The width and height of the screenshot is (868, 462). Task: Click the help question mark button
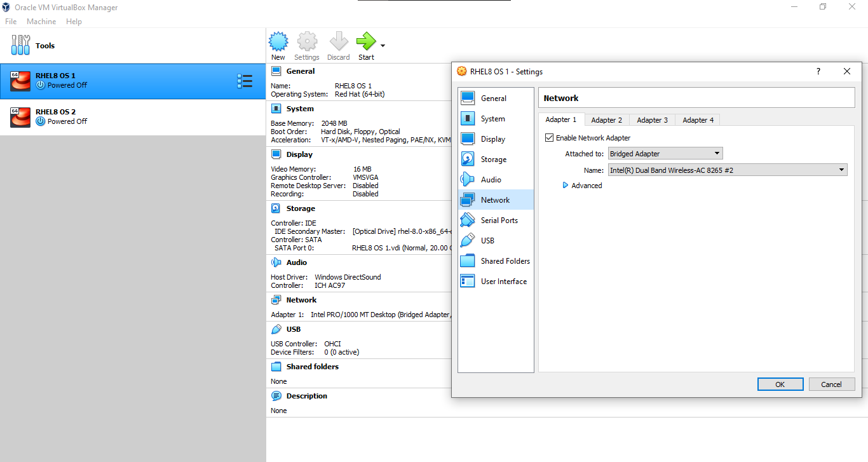(x=818, y=72)
